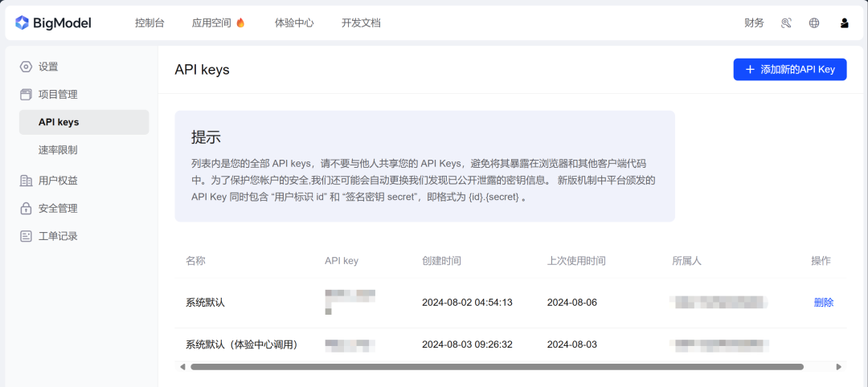Screen dimensions: 868x387
Task: Click the 设置 hexagon icon in sidebar
Action: [26, 67]
